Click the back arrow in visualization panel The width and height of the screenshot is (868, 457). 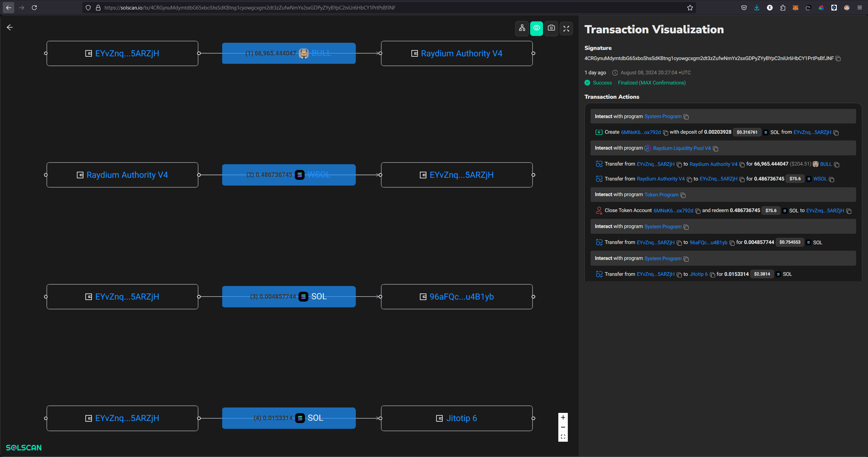tap(10, 27)
